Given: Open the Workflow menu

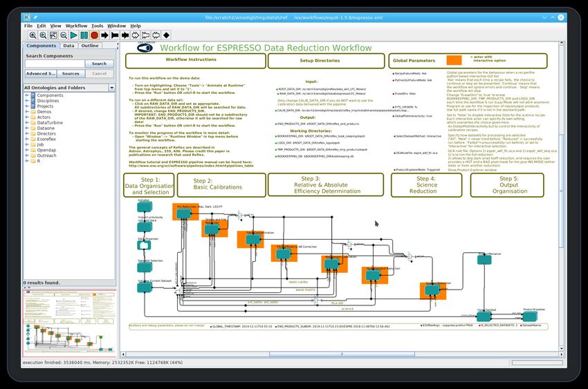Looking at the screenshot, I should (76, 26).
